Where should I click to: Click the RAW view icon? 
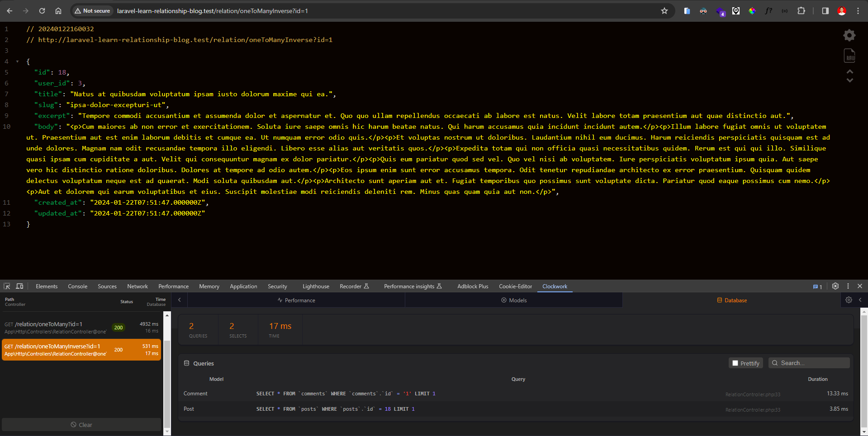[x=849, y=56]
